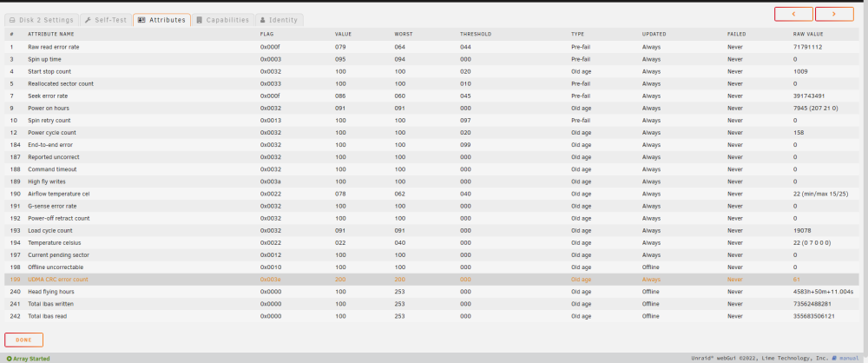Switch to the Identity tab

pyautogui.click(x=279, y=20)
